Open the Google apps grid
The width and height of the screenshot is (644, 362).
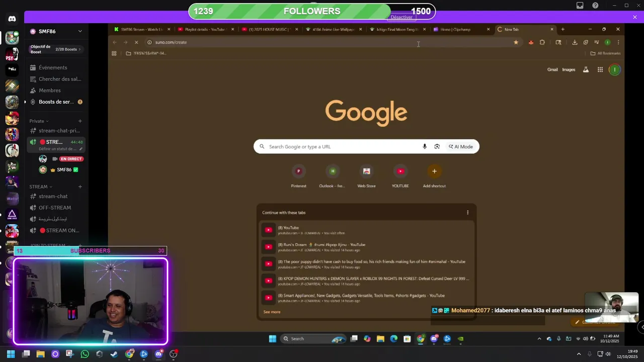pos(600,70)
